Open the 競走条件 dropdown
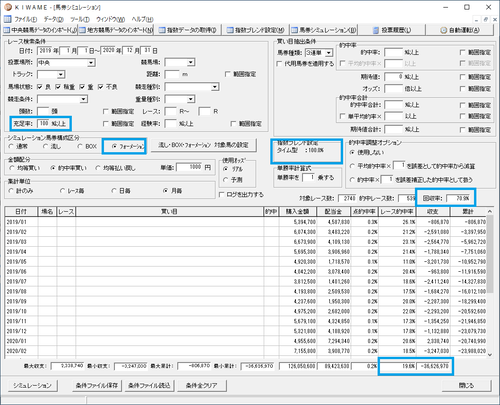 (x=84, y=99)
